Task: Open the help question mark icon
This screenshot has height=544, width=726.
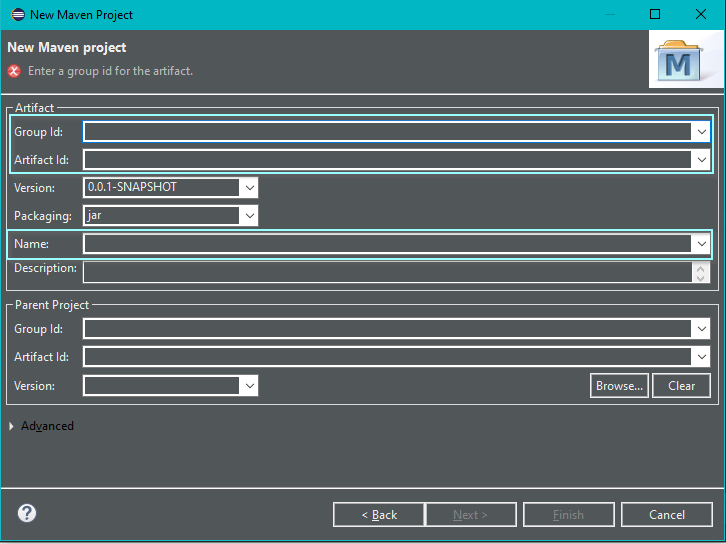Action: [27, 513]
